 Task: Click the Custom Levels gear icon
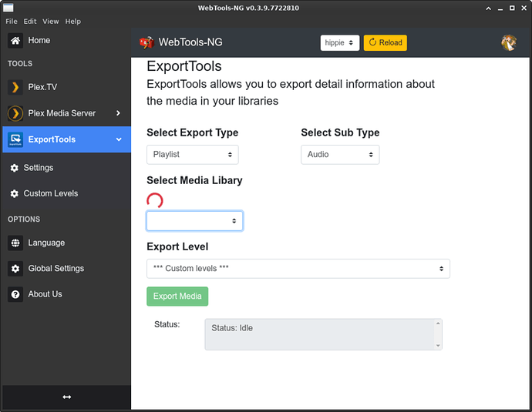pyautogui.click(x=14, y=193)
